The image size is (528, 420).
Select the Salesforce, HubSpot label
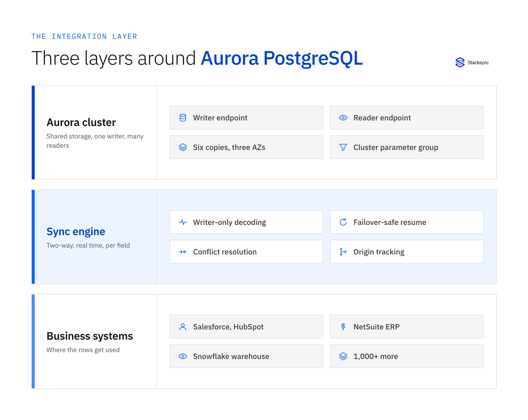pyautogui.click(x=228, y=327)
